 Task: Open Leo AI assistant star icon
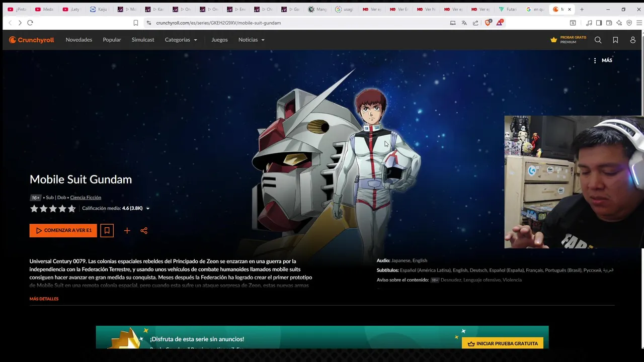point(619,23)
